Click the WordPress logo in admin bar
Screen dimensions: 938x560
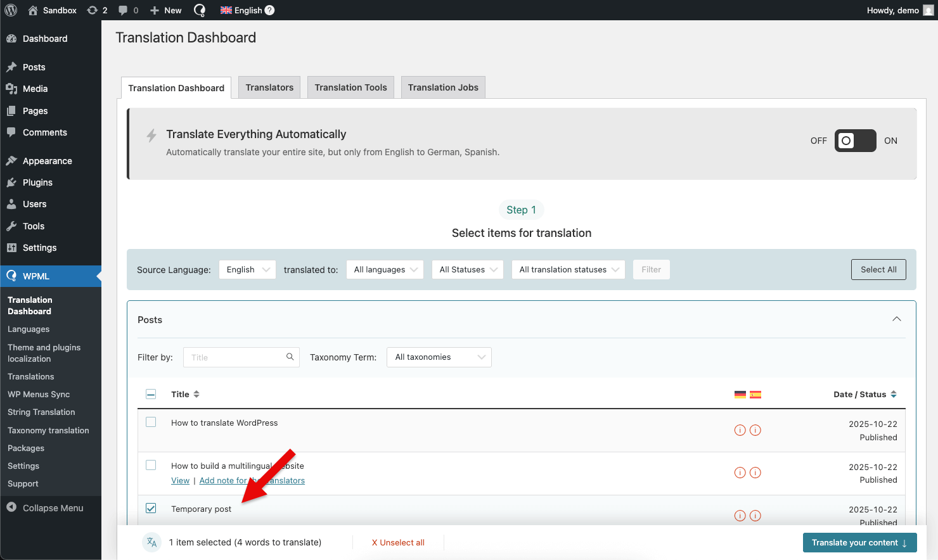tap(11, 10)
